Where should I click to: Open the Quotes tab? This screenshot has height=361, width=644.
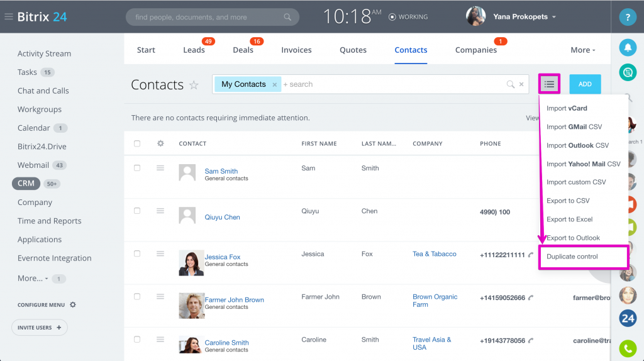(x=353, y=50)
